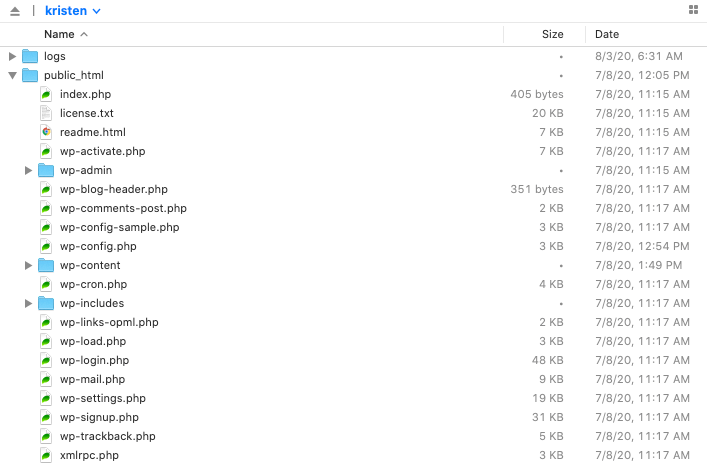The width and height of the screenshot is (707, 476).
Task: Sort by the Name column header
Action: (x=66, y=34)
